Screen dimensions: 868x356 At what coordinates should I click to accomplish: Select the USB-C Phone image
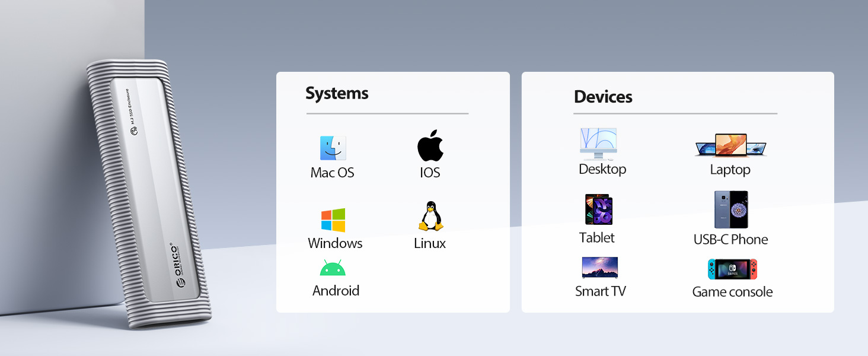[730, 209]
